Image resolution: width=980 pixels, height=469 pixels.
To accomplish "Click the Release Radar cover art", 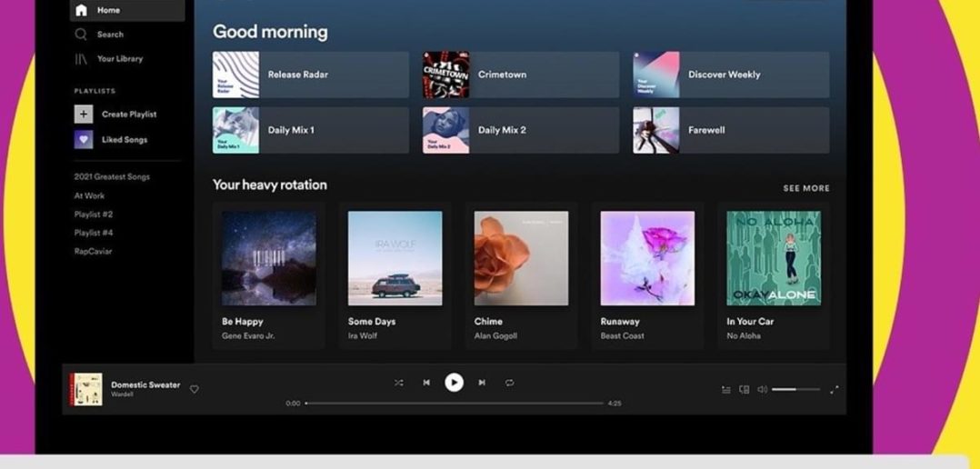I will [235, 75].
